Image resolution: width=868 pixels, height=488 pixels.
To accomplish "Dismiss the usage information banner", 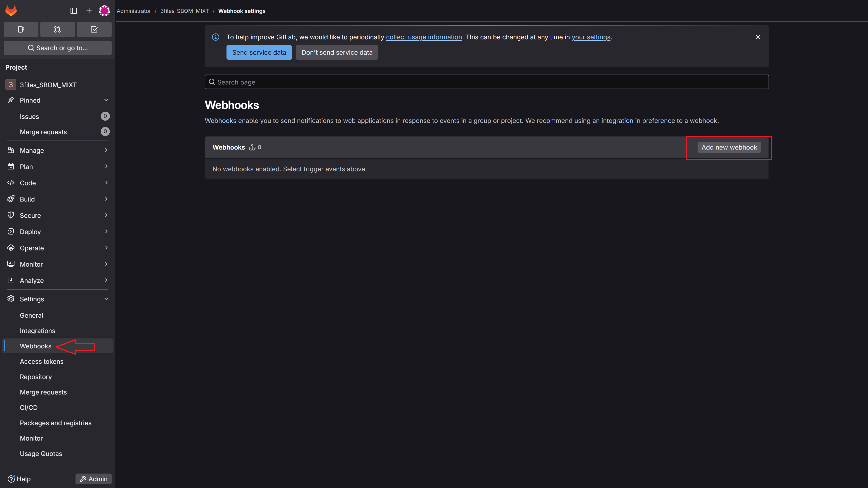I will 758,37.
